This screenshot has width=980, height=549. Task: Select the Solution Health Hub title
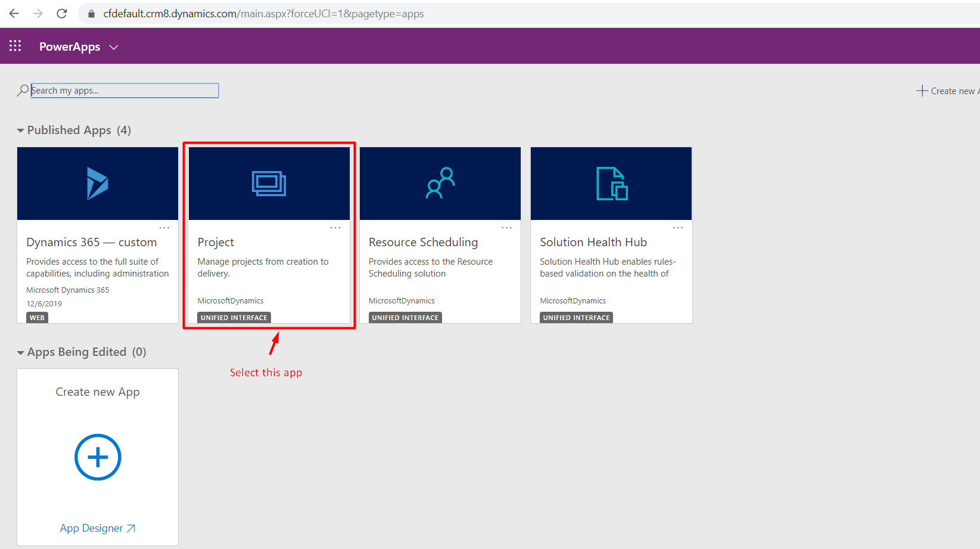pyautogui.click(x=593, y=242)
